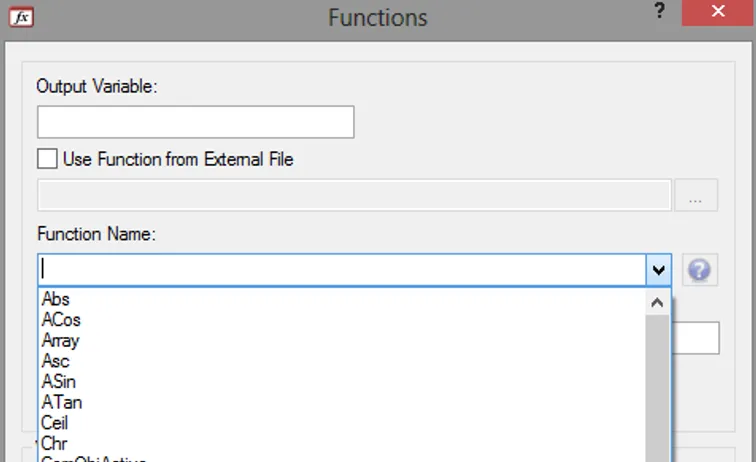Click the external file path field
The width and height of the screenshot is (756, 462).
(353, 196)
